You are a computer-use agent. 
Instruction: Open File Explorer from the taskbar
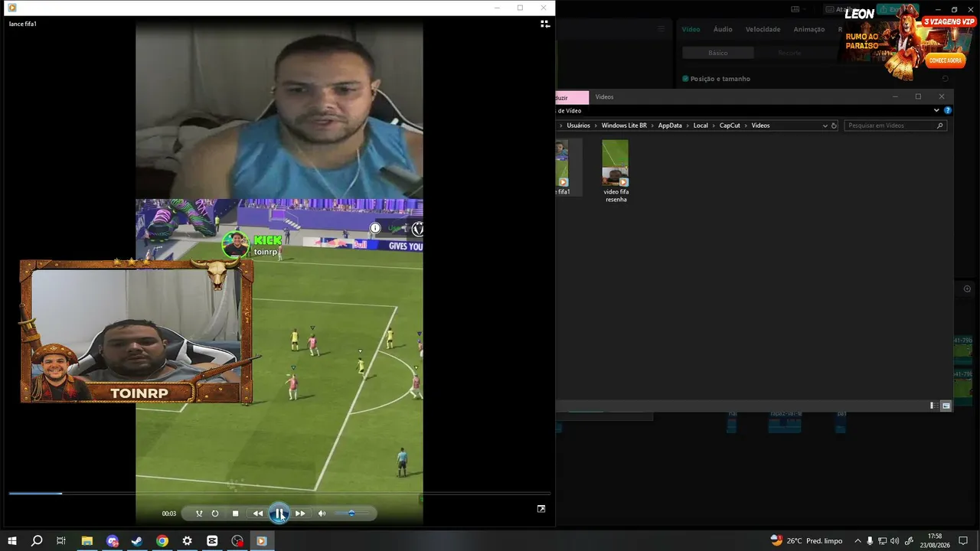tap(87, 541)
